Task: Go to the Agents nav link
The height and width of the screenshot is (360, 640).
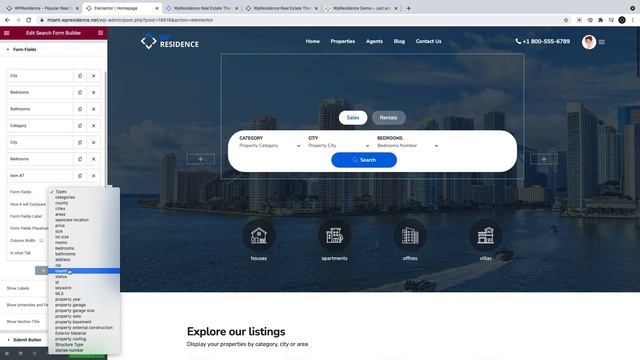Action: tap(374, 41)
